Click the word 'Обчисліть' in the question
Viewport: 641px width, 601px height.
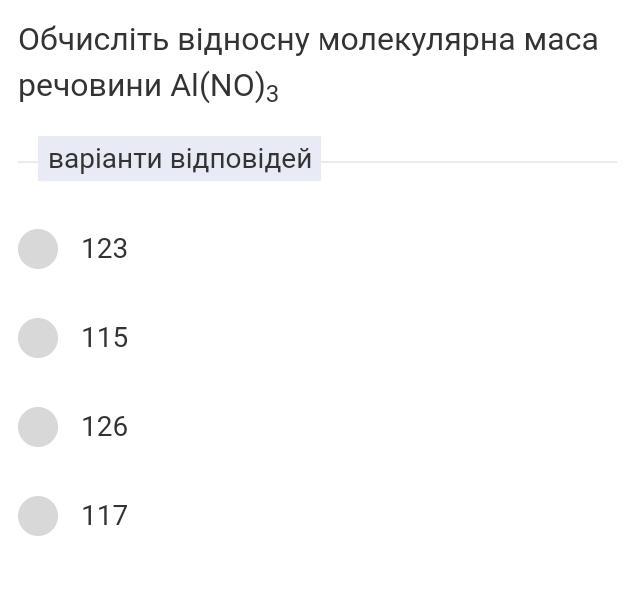[94, 40]
